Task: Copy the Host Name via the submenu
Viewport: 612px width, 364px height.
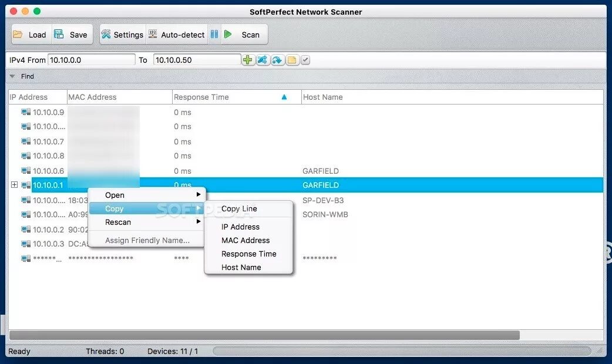Action: (248, 267)
